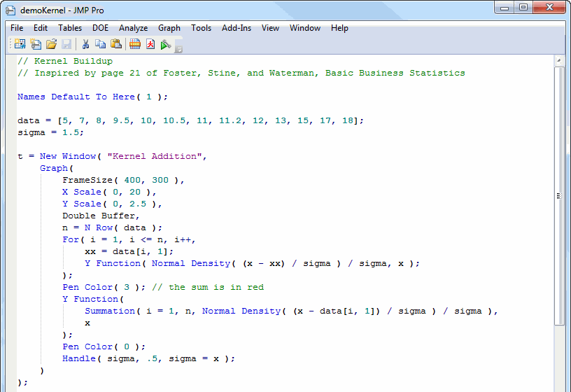The height and width of the screenshot is (392, 571).
Task: Click the green arrow debug script icon
Action: pos(165,44)
